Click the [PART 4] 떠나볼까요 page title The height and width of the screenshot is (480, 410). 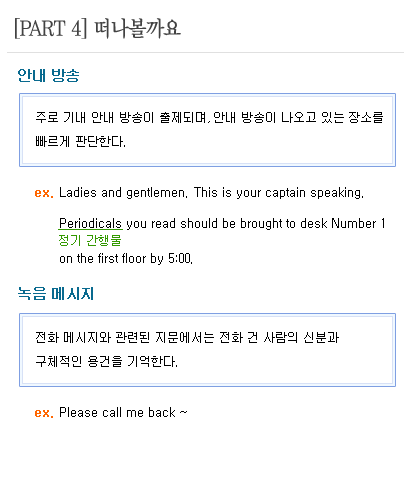click(x=97, y=29)
